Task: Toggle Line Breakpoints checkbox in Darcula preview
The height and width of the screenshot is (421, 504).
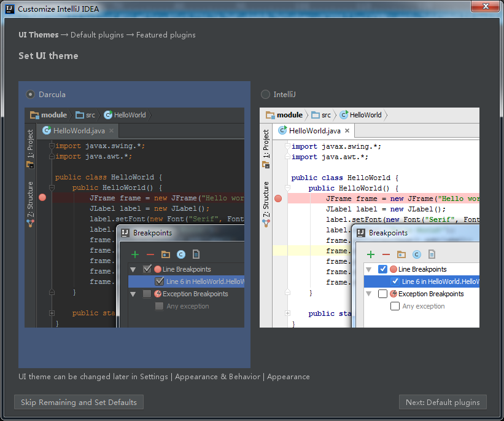Action: [x=147, y=269]
